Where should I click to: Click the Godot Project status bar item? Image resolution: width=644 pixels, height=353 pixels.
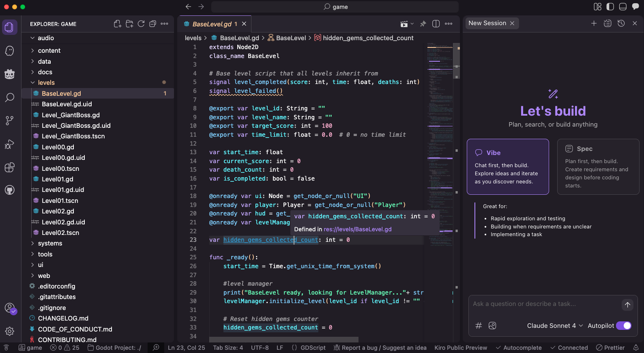(114, 348)
